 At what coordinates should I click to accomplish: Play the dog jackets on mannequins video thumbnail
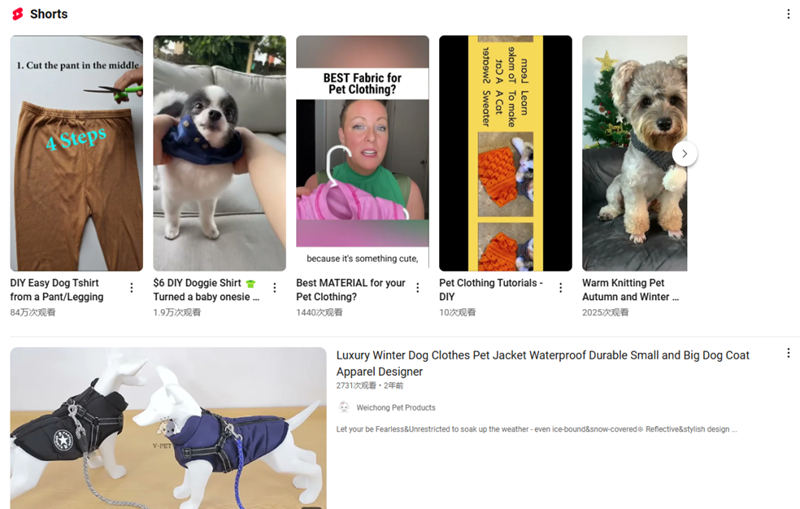click(x=168, y=428)
